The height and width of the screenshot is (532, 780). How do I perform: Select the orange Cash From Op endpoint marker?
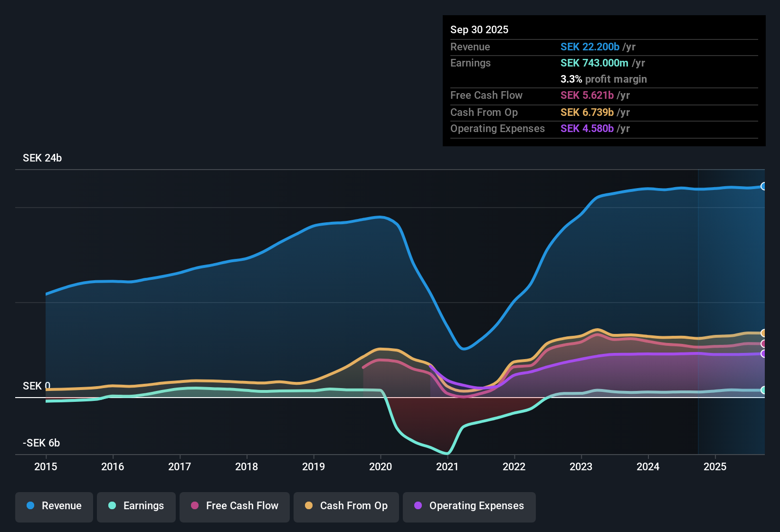pos(763,332)
